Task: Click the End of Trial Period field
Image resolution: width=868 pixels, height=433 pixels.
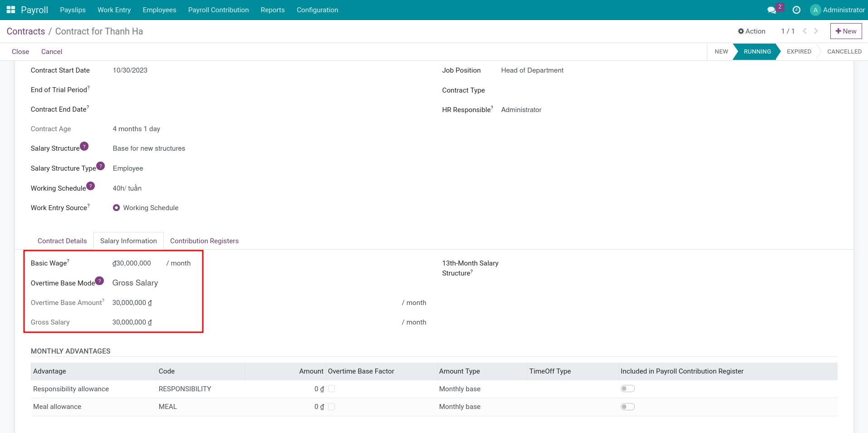Action: 270,90
